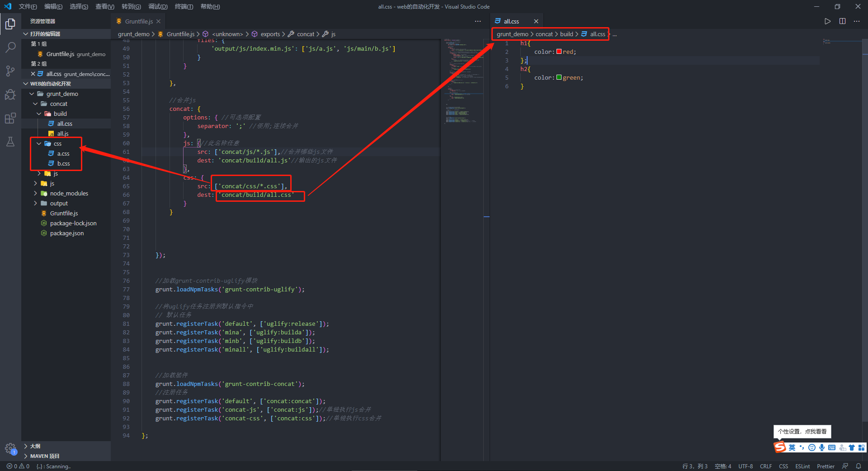The width and height of the screenshot is (868, 471).
Task: Click the concat breadcrumb in all.css editor
Action: [544, 34]
